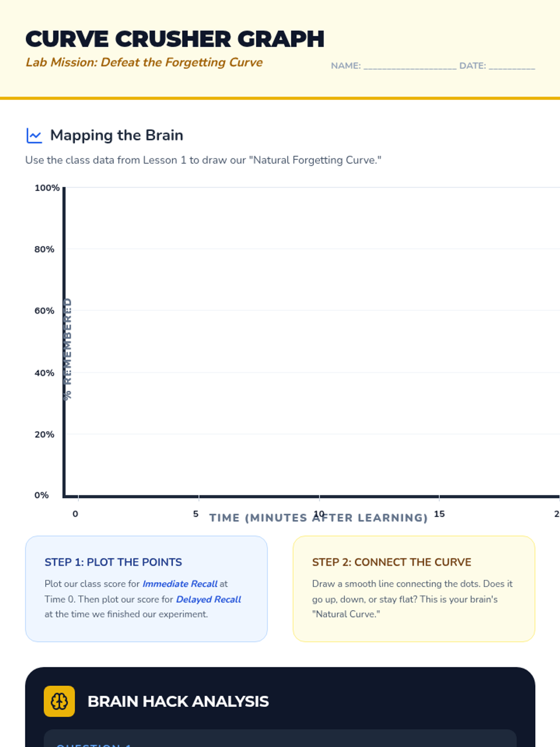Screen dimensions: 560x747
Task: Click the 40% y-axis label
Action: point(44,373)
